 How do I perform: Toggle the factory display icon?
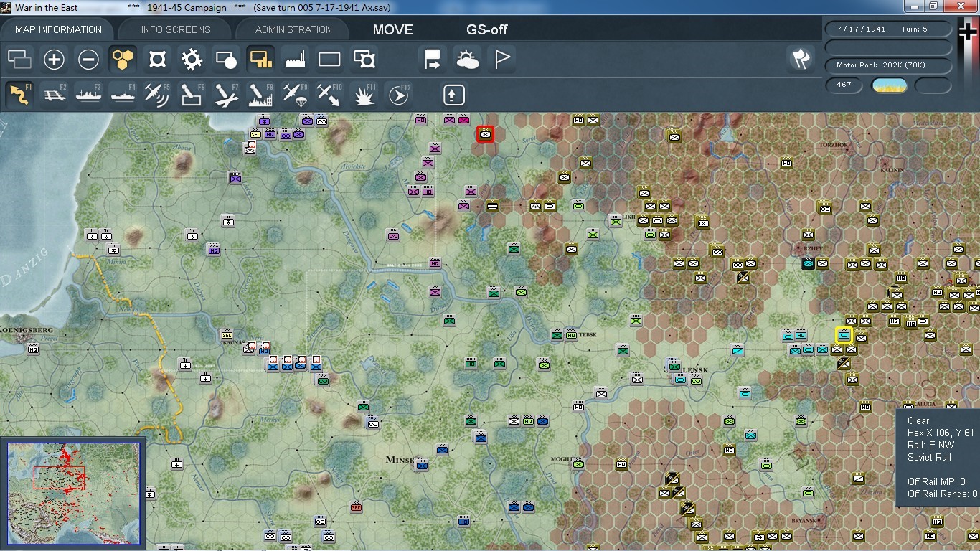(x=295, y=60)
